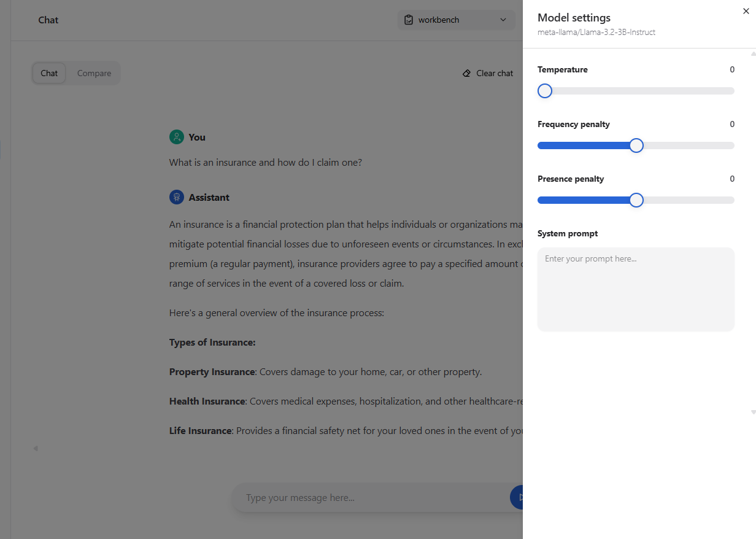Click the Type your message input field
Image resolution: width=756 pixels, height=539 pixels.
pos(368,498)
